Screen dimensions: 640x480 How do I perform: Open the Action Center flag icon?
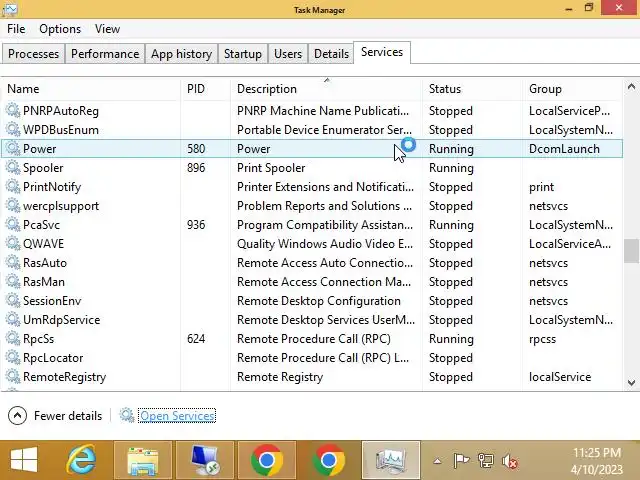coord(461,461)
